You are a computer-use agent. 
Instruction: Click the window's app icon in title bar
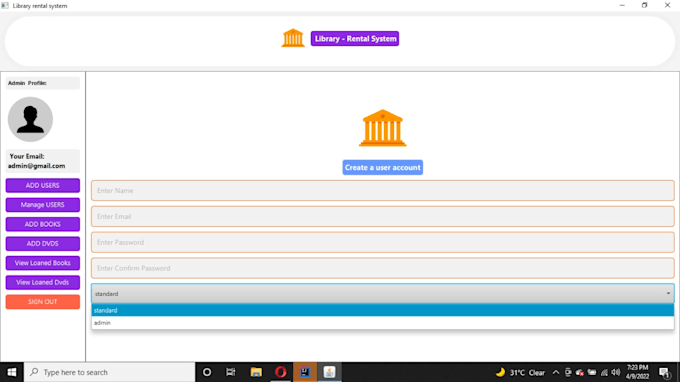(5, 6)
